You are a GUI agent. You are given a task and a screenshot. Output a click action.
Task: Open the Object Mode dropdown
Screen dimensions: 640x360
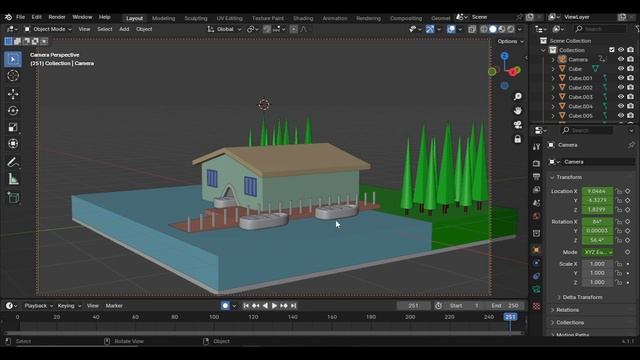coord(48,29)
